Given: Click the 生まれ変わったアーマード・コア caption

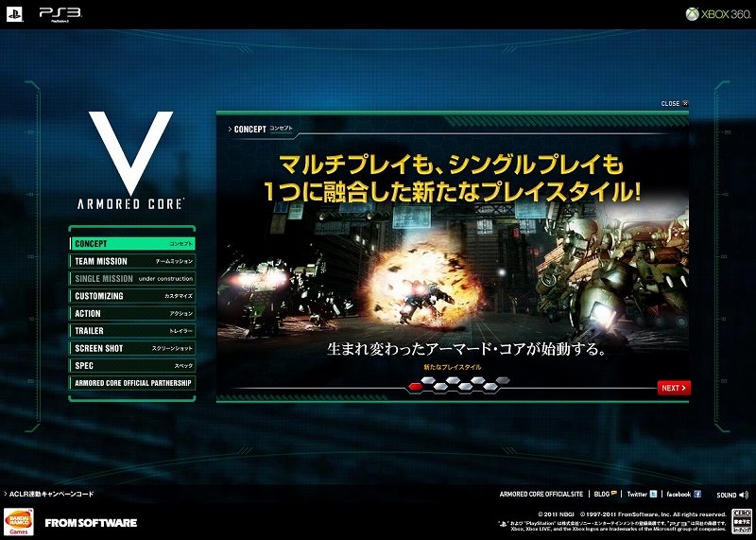Looking at the screenshot, I should click(466, 348).
